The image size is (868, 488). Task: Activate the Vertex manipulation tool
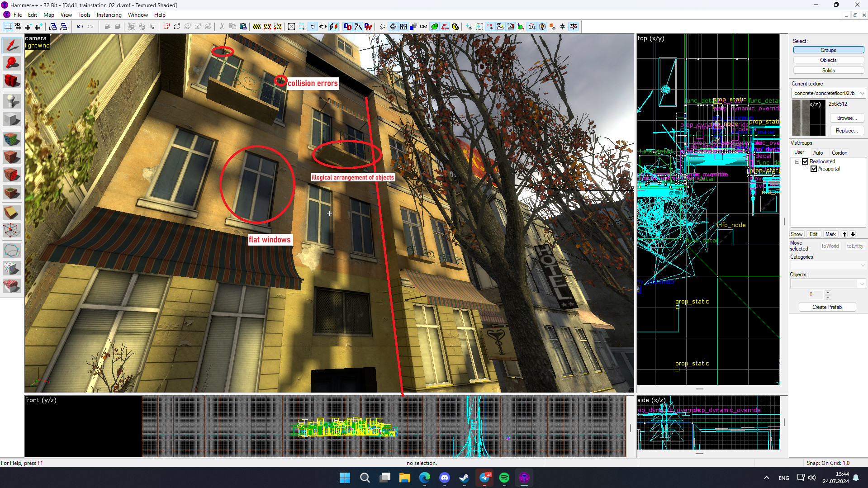click(x=11, y=231)
